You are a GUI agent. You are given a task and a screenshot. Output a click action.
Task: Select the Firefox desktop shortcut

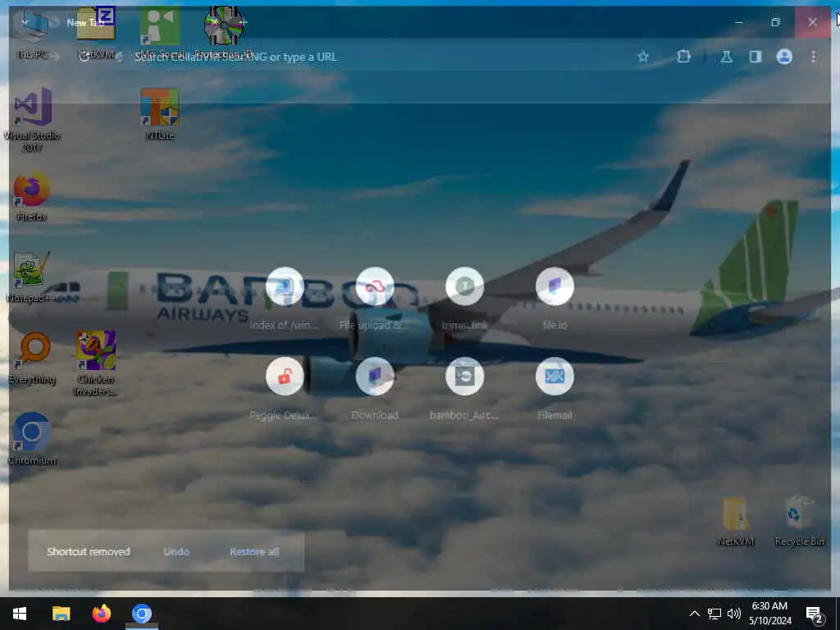click(32, 196)
